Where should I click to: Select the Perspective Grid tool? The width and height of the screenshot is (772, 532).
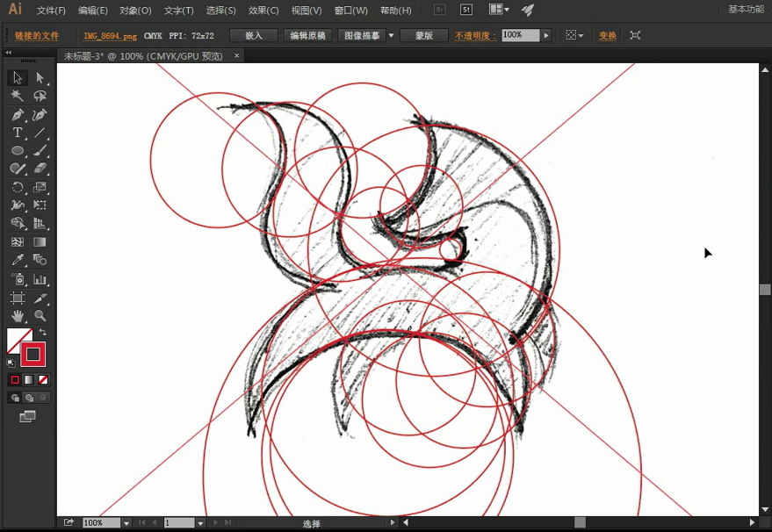click(40, 223)
